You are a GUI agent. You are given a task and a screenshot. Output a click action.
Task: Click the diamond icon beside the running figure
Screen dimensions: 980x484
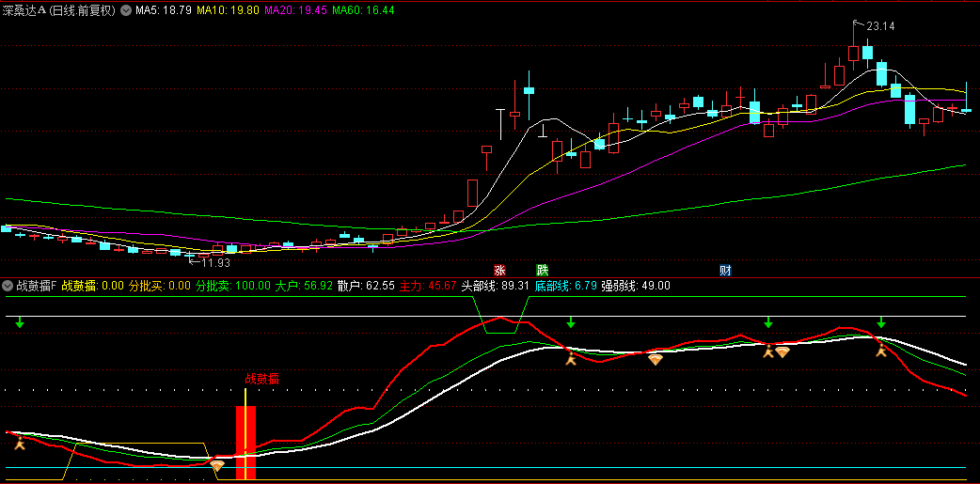pos(782,352)
